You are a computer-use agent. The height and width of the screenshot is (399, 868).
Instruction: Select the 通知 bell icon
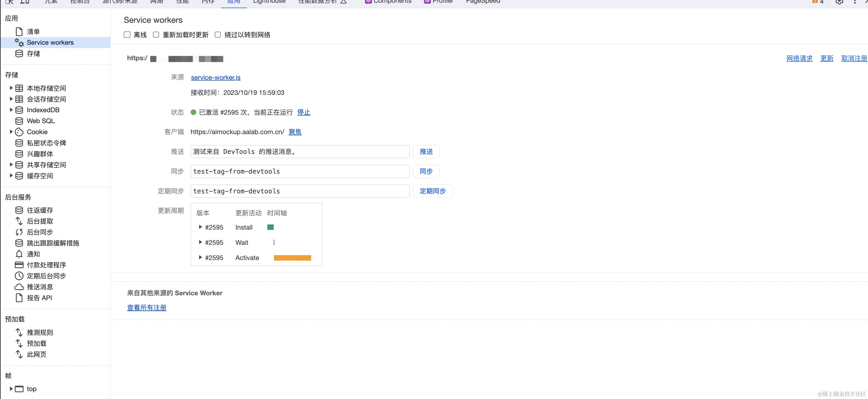tap(19, 254)
